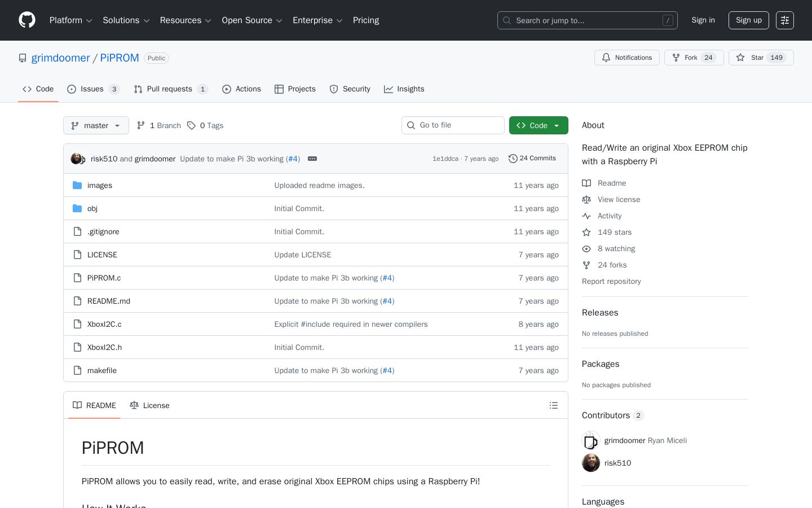Image resolution: width=812 pixels, height=508 pixels.
Task: Open the Releases heading link
Action: click(600, 313)
